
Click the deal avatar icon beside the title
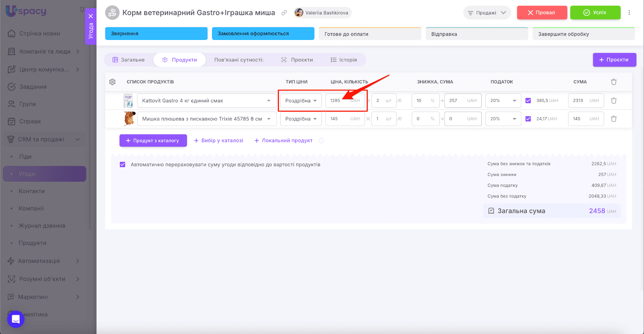tap(112, 12)
